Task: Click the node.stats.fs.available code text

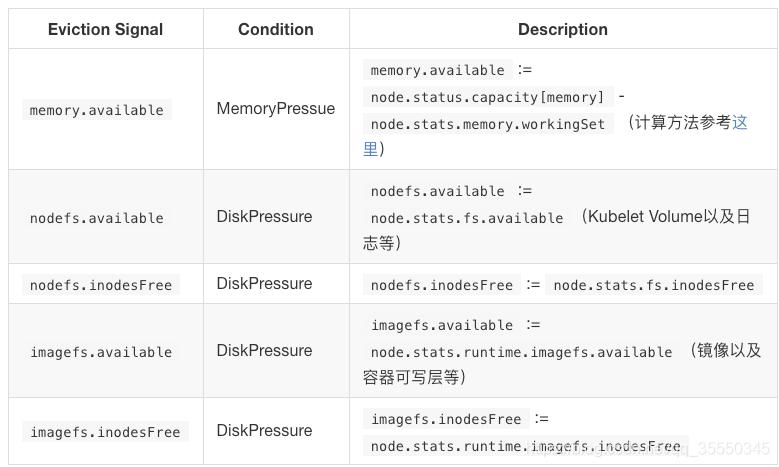Action: (x=467, y=217)
